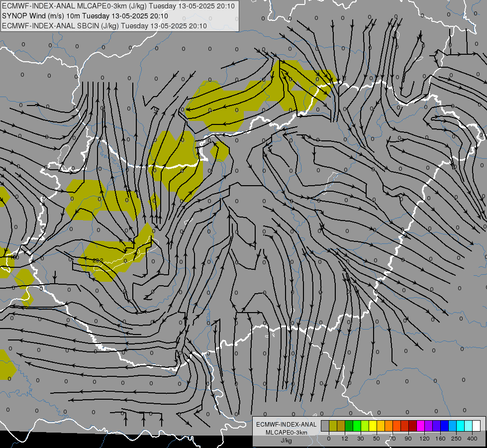Click the 400 tick label on legend scale
Screen dimensions: 487x448
[x=472, y=439]
